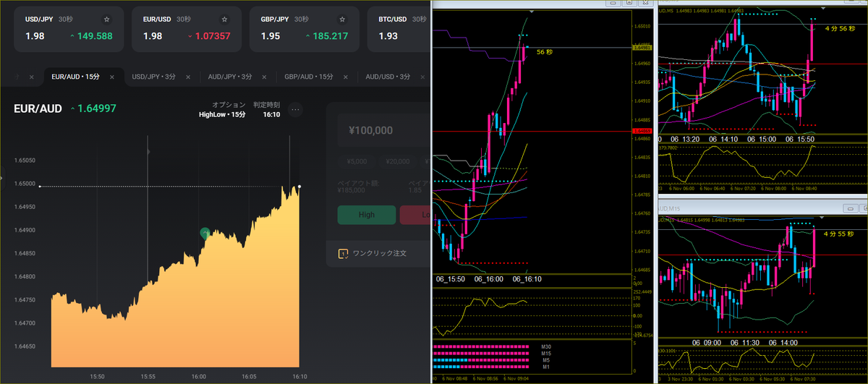Favorite the USD/JPY card with its star
Image resolution: width=868 pixels, height=384 pixels.
click(108, 20)
